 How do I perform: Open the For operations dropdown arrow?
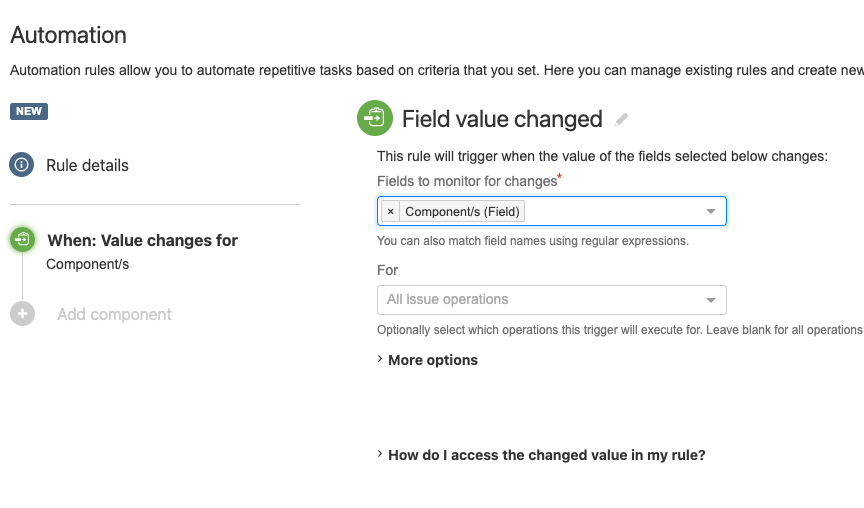pyautogui.click(x=711, y=300)
